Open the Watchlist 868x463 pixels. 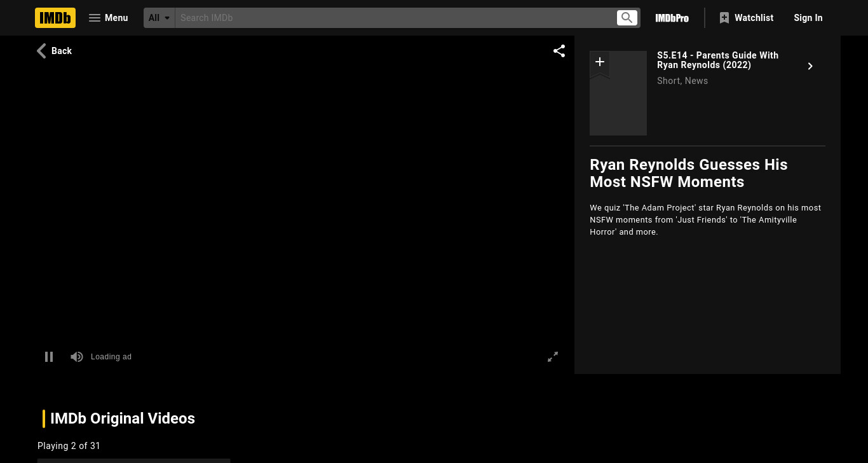tap(747, 18)
